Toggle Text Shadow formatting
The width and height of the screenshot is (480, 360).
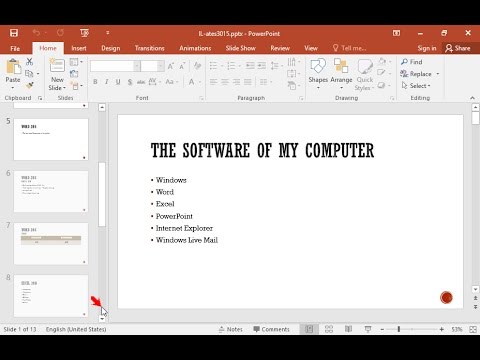(x=130, y=82)
